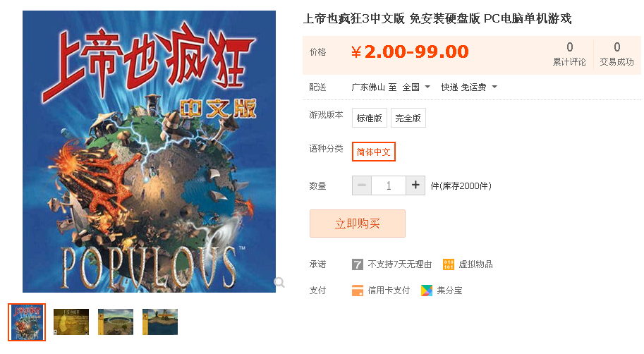Viewport: 644px width, 354px height.
Task: Decrease quantity with the minus button
Action: pos(362,185)
